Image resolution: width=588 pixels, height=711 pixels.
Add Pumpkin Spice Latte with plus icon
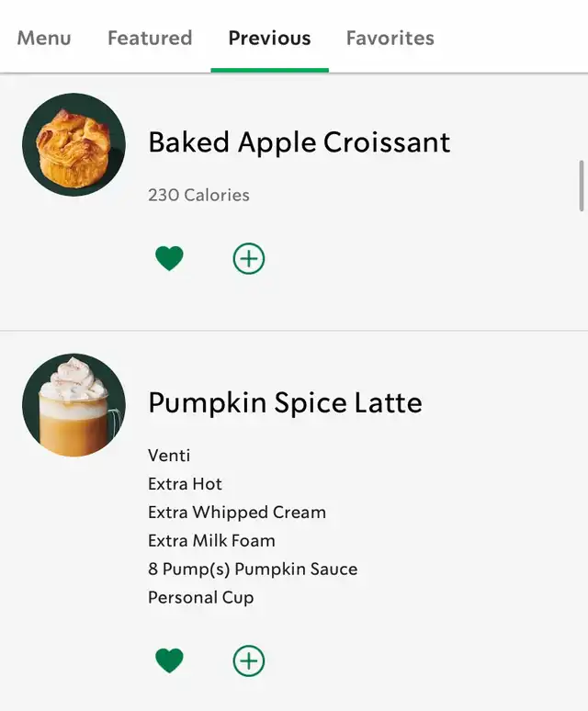[249, 660]
